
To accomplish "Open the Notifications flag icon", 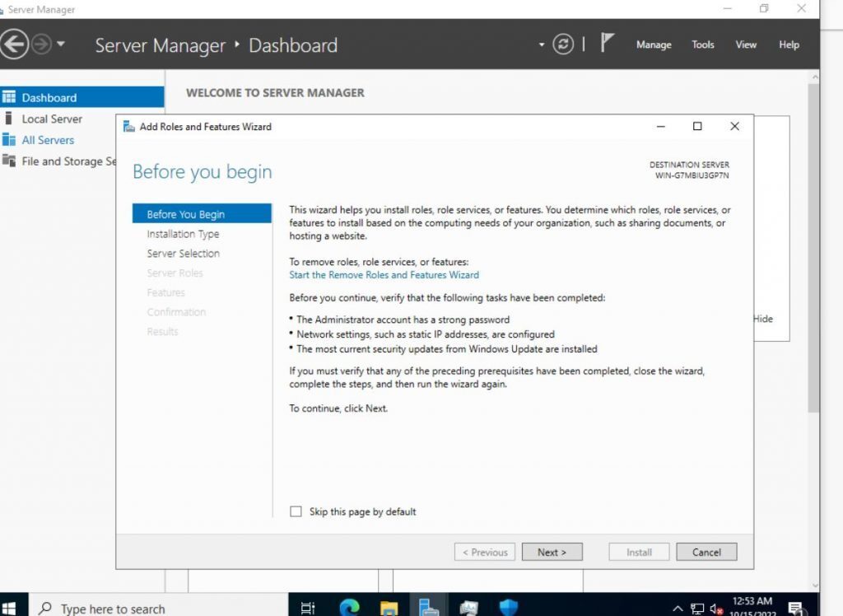I will click(x=607, y=41).
